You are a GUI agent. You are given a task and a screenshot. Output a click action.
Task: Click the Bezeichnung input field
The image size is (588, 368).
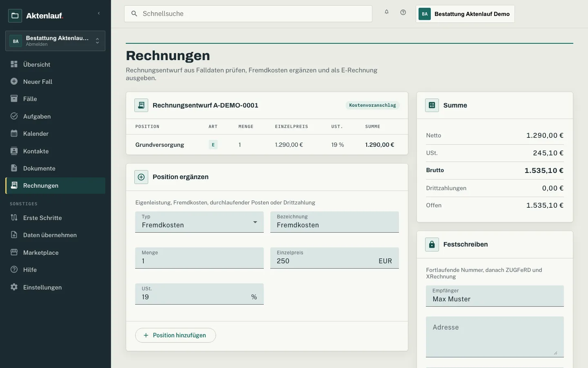click(x=334, y=222)
